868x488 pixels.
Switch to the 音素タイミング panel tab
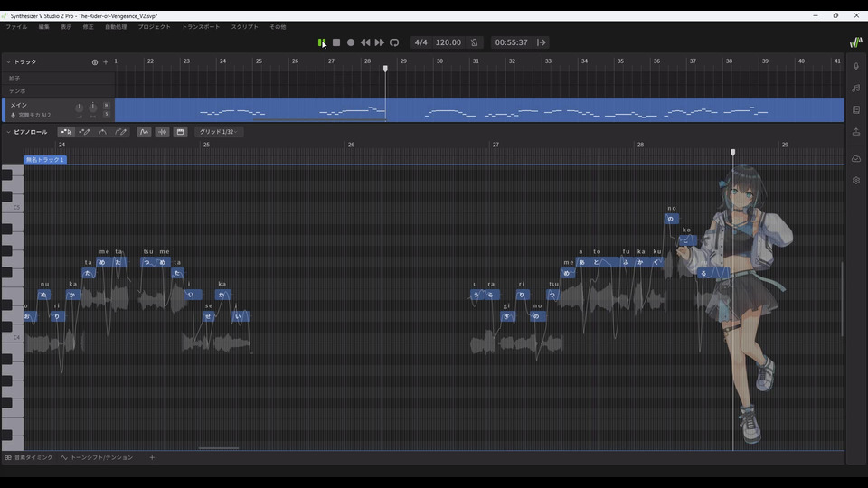(29, 457)
